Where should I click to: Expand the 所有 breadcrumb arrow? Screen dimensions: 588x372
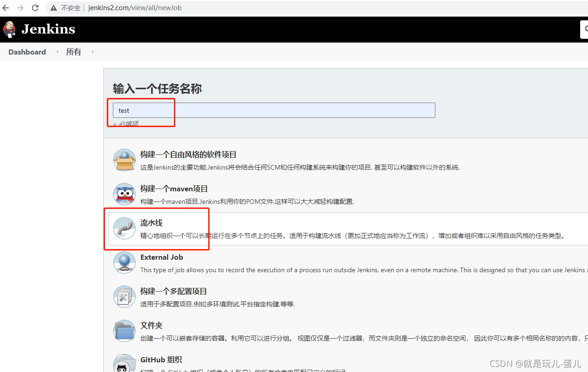(93, 52)
